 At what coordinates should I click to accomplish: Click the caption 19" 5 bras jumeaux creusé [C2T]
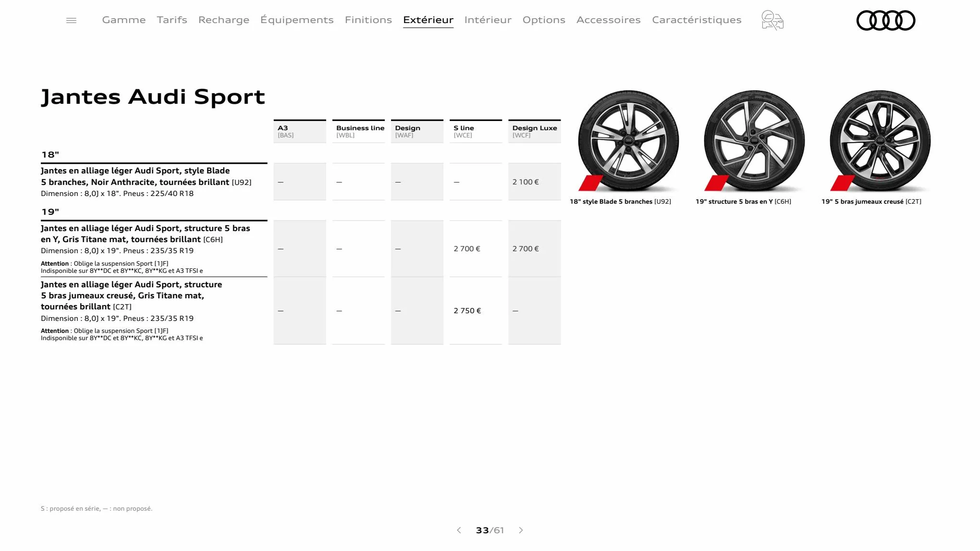[871, 202]
